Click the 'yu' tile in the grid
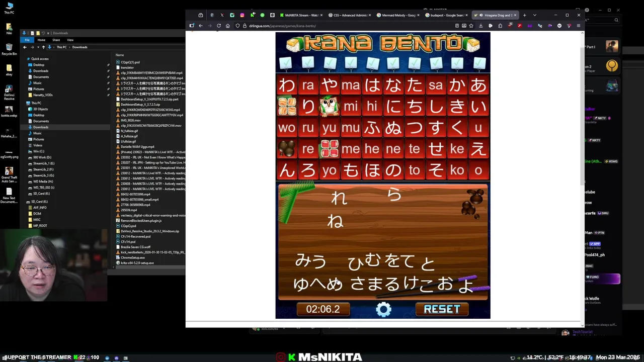Screen dimensions: 644x362 click(330, 128)
